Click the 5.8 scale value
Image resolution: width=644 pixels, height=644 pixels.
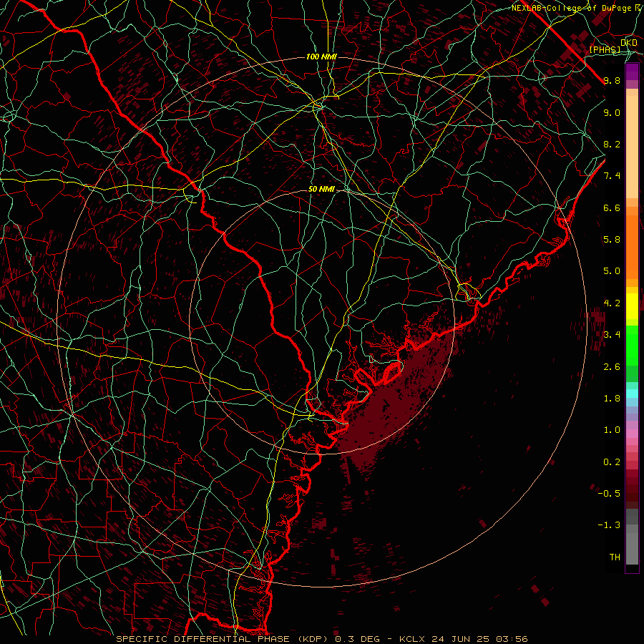(x=612, y=240)
